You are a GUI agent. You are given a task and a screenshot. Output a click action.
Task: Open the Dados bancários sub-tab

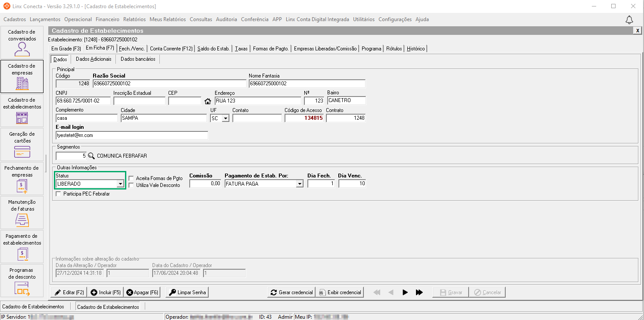(138, 59)
